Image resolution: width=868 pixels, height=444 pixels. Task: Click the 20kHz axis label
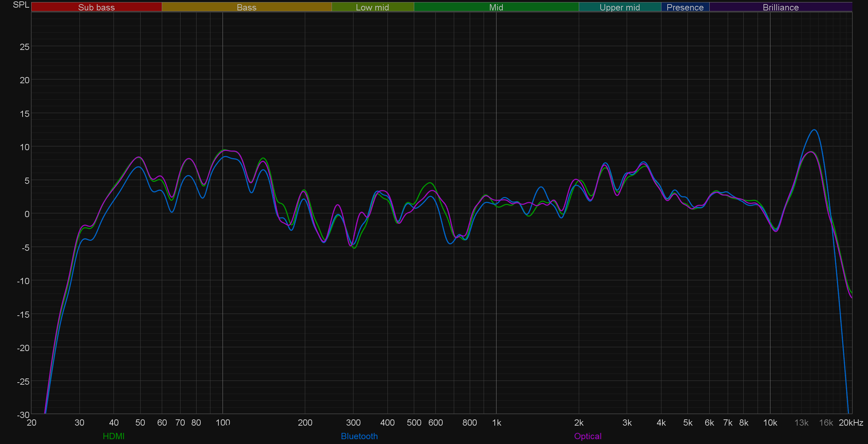851,422
